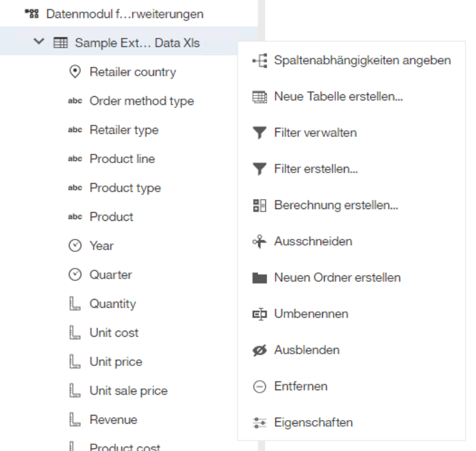Screen dimensions: 476x451
Task: Select the Order method type column
Action: (x=142, y=101)
